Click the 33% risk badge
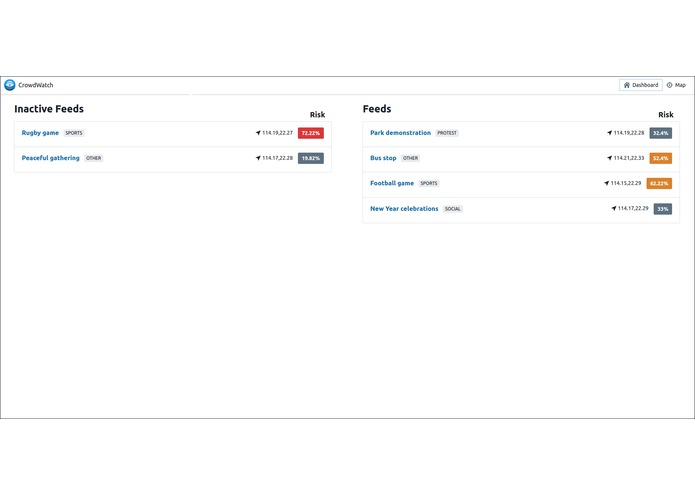Image resolution: width=695 pixels, height=494 pixels. pyautogui.click(x=663, y=209)
